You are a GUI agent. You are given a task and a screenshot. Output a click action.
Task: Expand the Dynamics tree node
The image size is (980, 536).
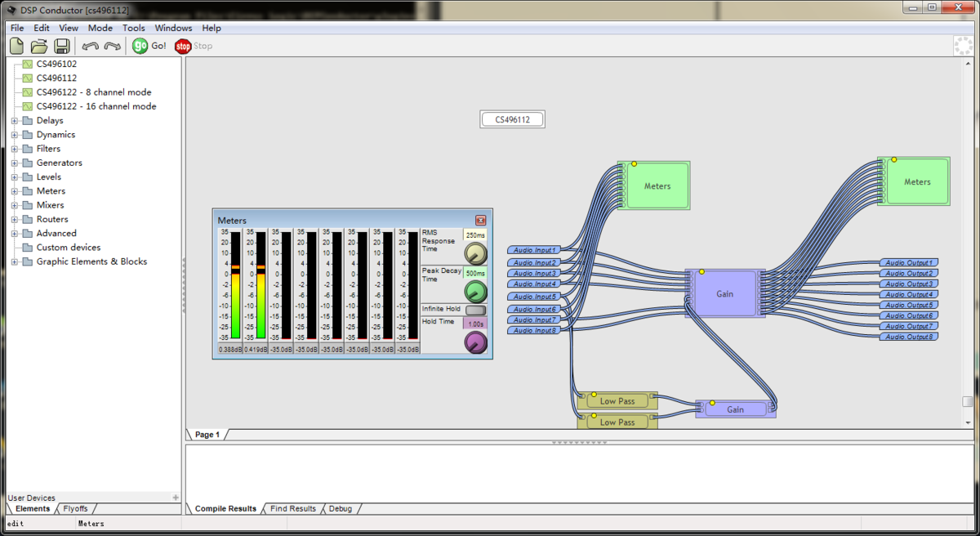point(14,135)
